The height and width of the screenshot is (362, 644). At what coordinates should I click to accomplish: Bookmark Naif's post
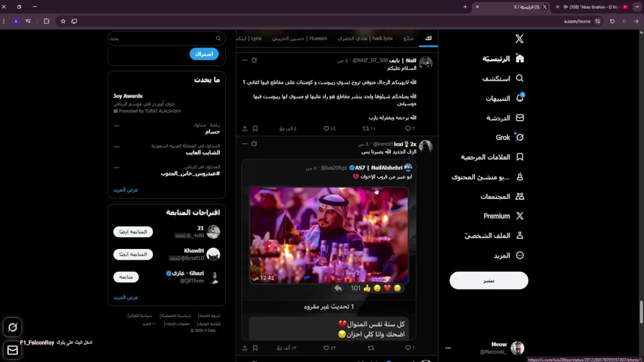[x=255, y=129]
